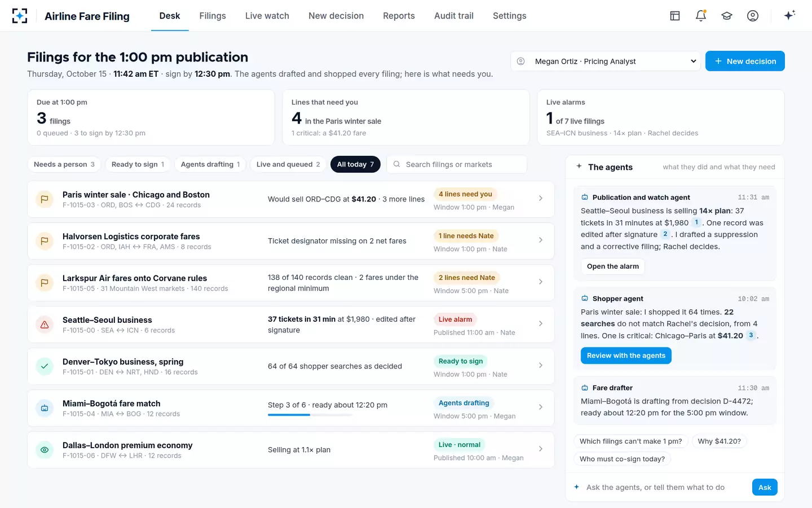812x508 pixels.
Task: Open the Live watch tab
Action: pos(267,16)
